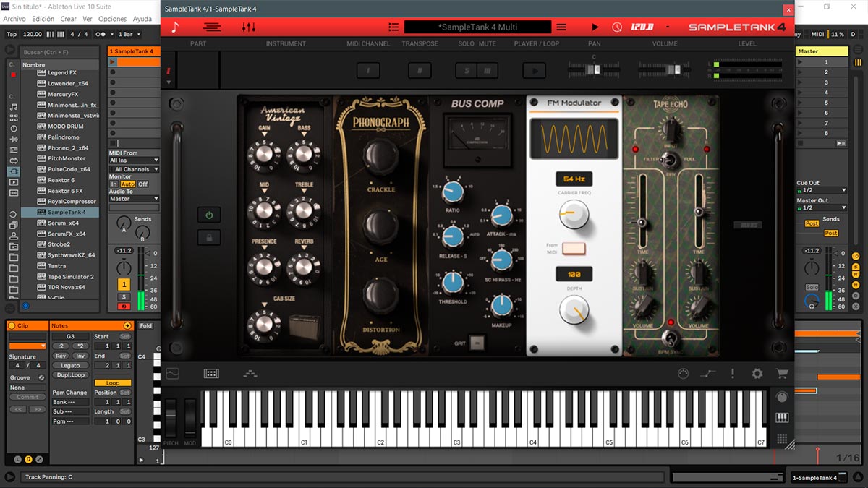Click the rack lock icon
The width and height of the screenshot is (868, 488).
pos(209,236)
